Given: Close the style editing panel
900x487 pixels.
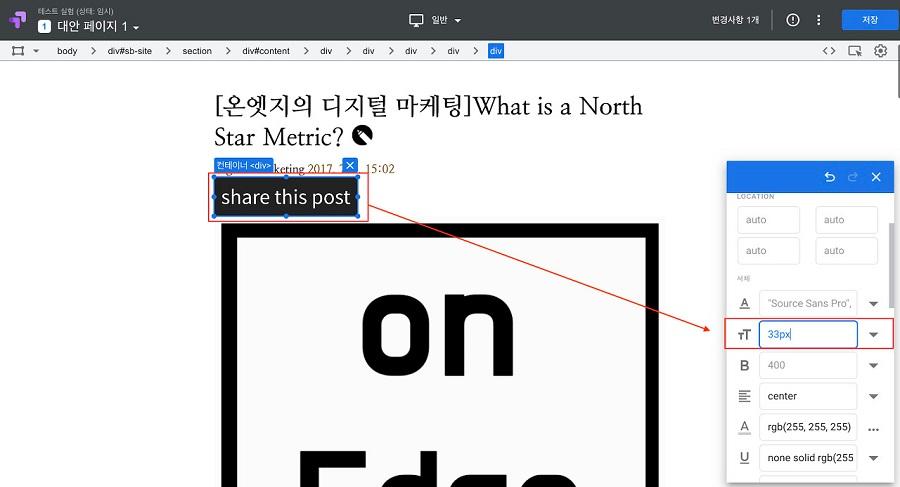Looking at the screenshot, I should coord(876,177).
